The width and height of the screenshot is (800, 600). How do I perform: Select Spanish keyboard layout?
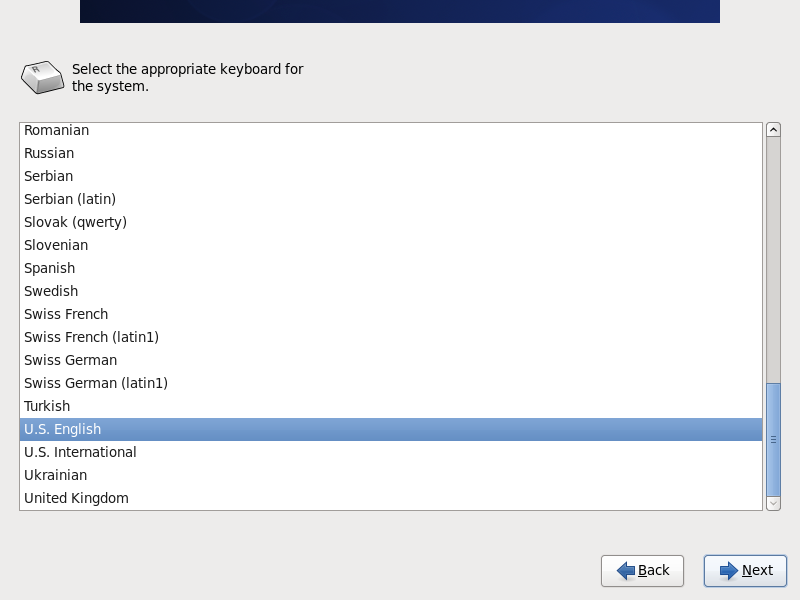click(391, 268)
